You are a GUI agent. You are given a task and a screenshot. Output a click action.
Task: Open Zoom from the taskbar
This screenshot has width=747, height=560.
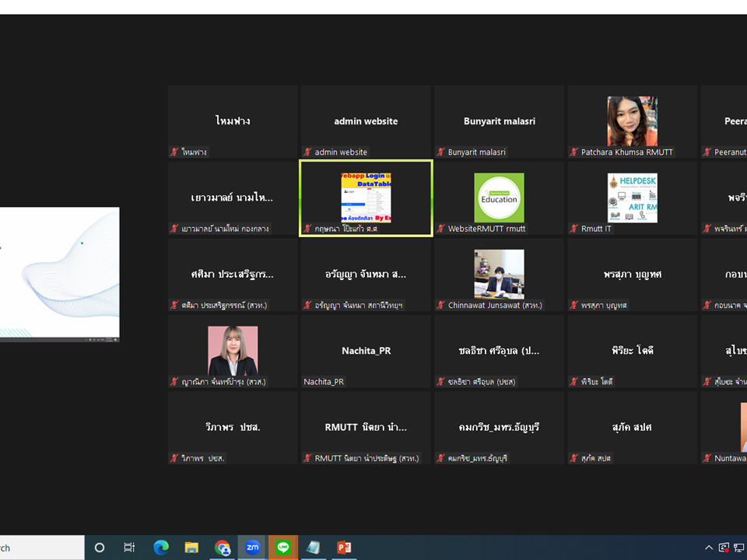252,548
